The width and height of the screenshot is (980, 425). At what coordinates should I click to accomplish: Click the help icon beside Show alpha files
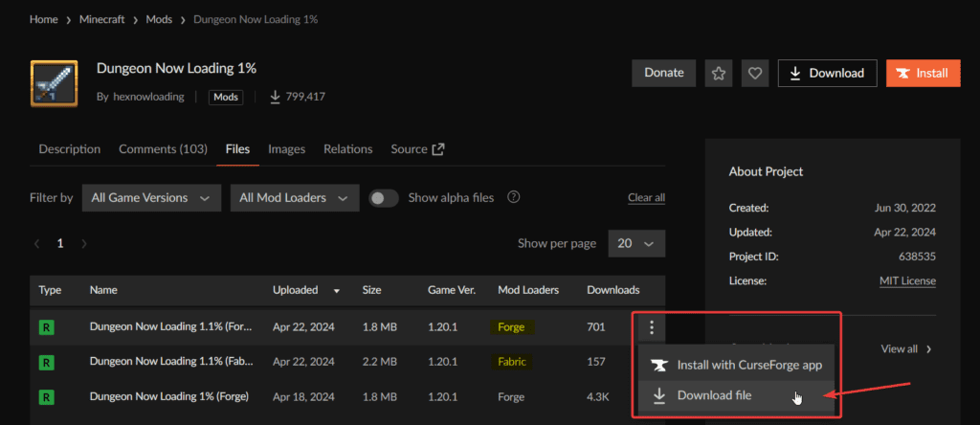click(514, 197)
